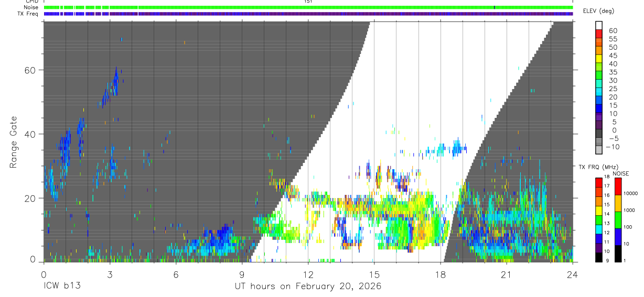Click x-axis tick label '9'
Image resolution: width=644 pixels, height=297 pixels.
pyautogui.click(x=242, y=274)
